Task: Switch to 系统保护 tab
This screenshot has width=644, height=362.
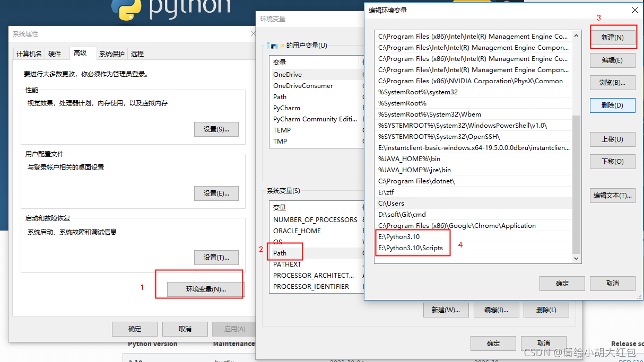Action: click(112, 54)
